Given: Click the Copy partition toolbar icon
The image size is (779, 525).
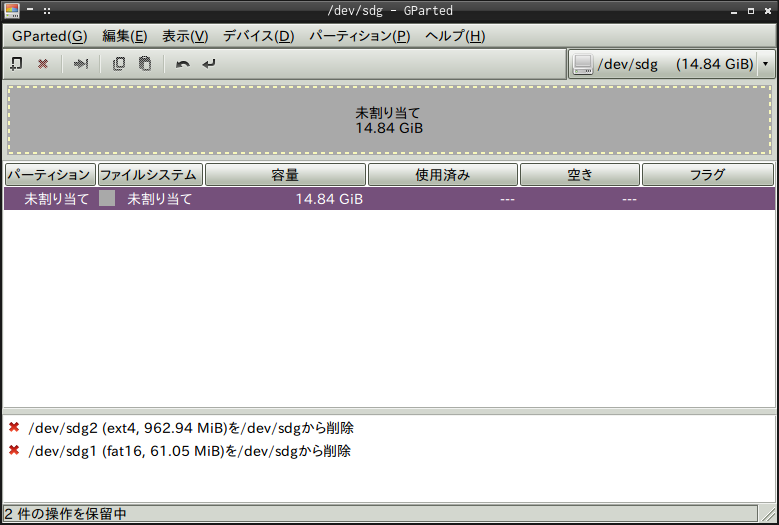Looking at the screenshot, I should 119,64.
